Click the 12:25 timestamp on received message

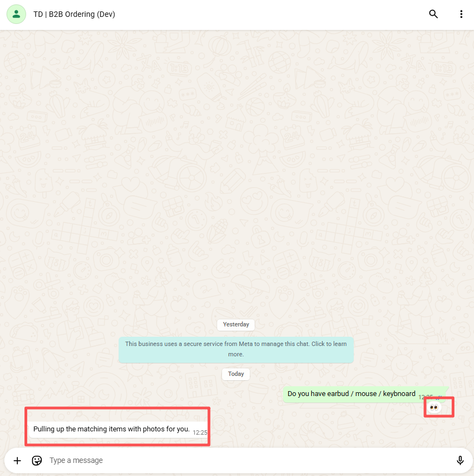click(200, 432)
